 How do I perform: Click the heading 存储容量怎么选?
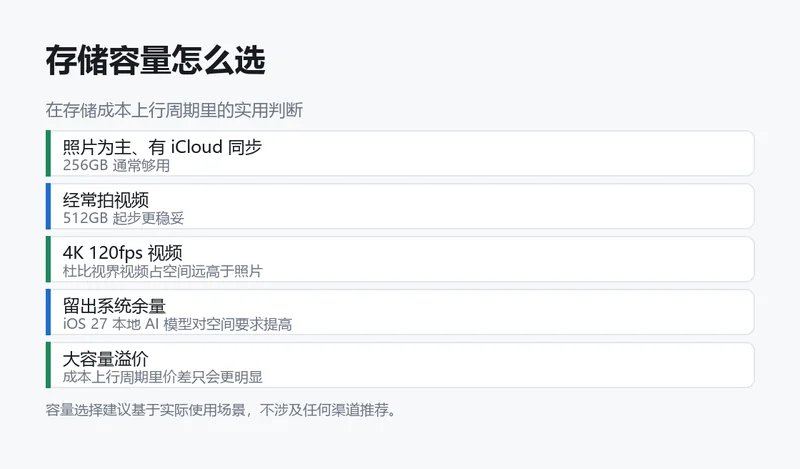[x=156, y=61]
